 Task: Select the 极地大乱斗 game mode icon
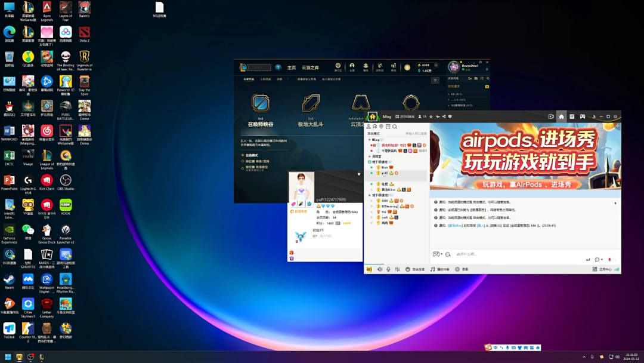[x=311, y=103]
